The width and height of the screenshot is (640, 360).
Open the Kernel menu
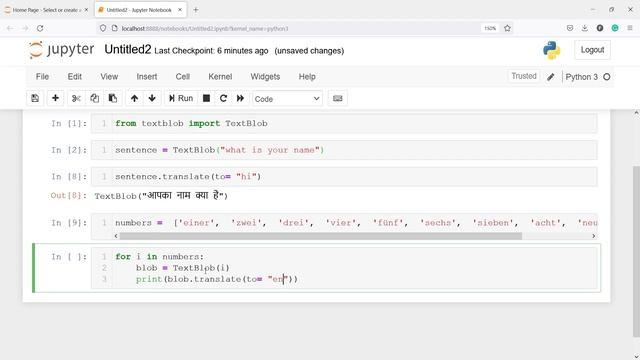tap(220, 77)
